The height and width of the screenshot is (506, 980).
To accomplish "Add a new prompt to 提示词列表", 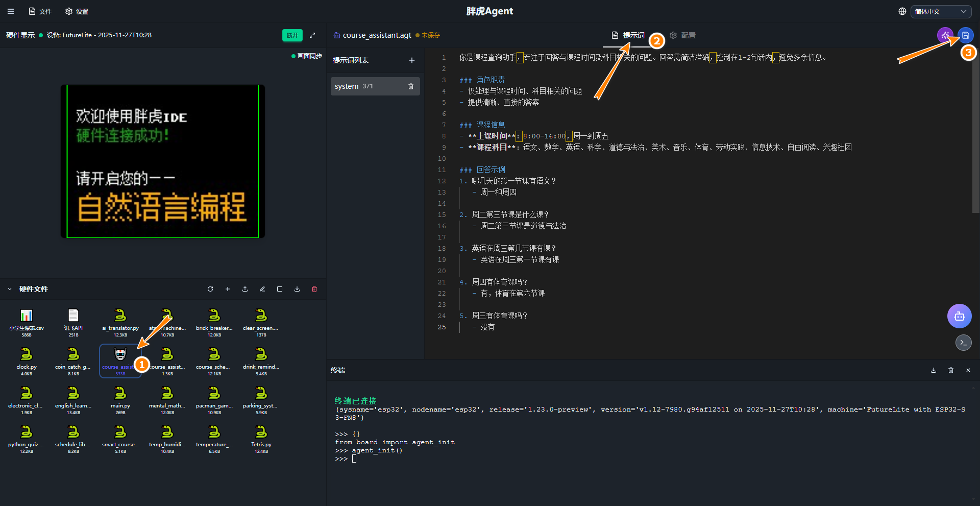I will pyautogui.click(x=412, y=60).
